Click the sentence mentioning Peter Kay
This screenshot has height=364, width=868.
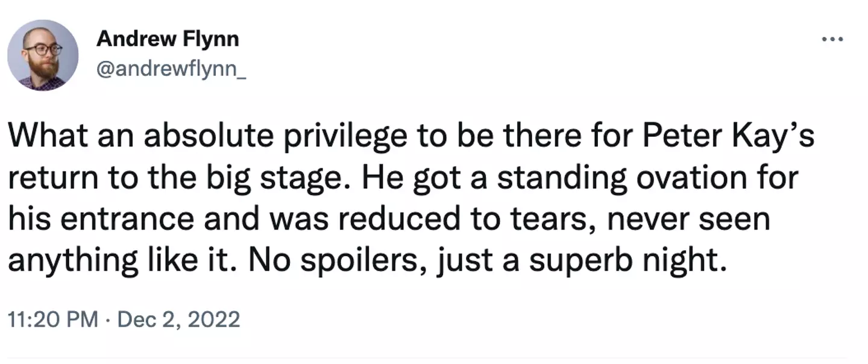pos(410,135)
